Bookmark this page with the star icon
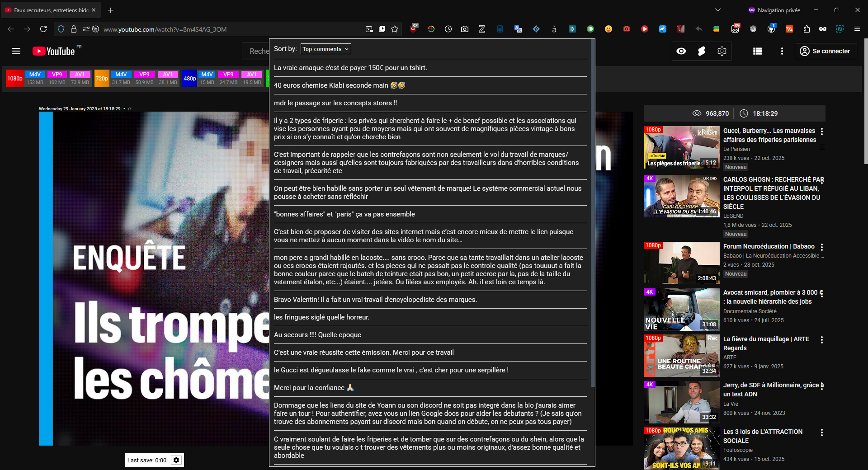This screenshot has height=470, width=868. [x=395, y=29]
